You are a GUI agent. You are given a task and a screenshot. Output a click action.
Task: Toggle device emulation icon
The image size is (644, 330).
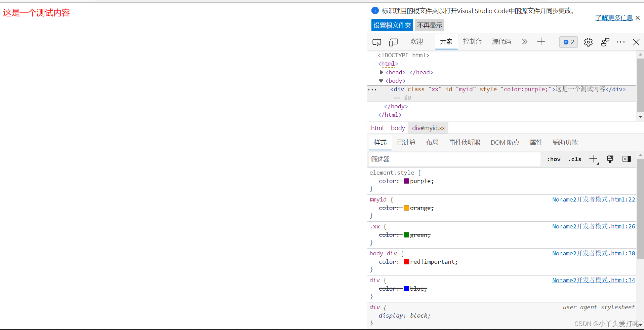(393, 42)
